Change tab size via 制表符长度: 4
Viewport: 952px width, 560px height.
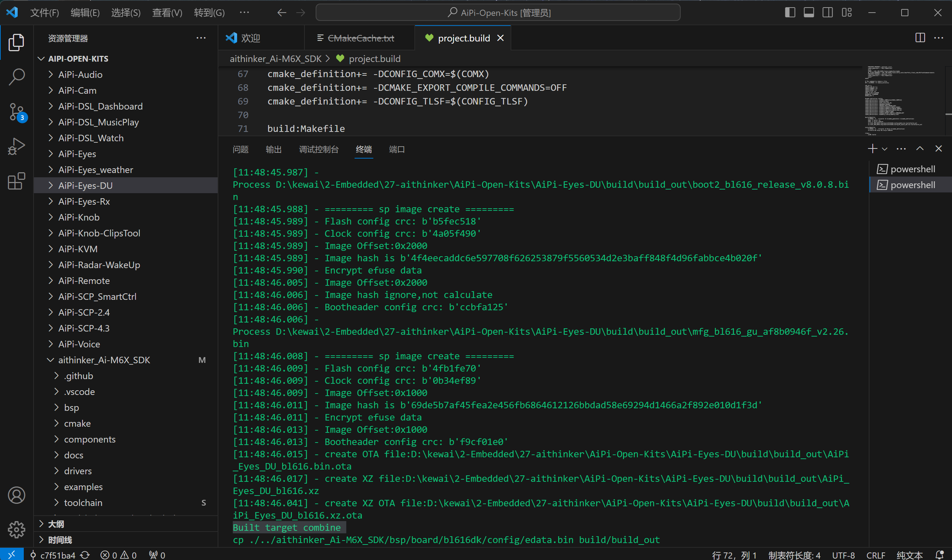(x=794, y=555)
